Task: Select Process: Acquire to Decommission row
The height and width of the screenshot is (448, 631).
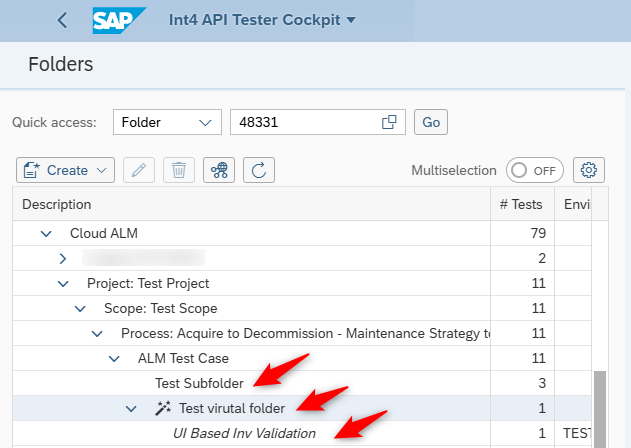Action: pos(302,333)
